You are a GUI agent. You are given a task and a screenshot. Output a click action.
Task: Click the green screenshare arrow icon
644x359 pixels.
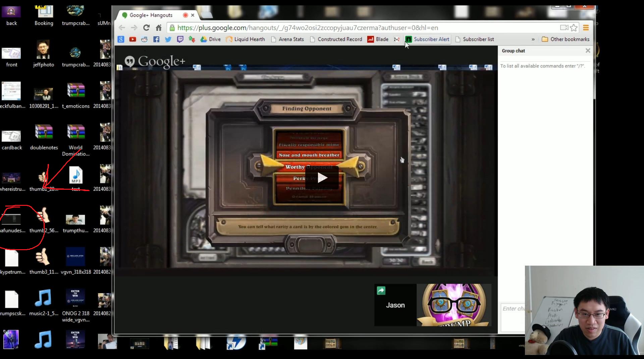pyautogui.click(x=381, y=290)
